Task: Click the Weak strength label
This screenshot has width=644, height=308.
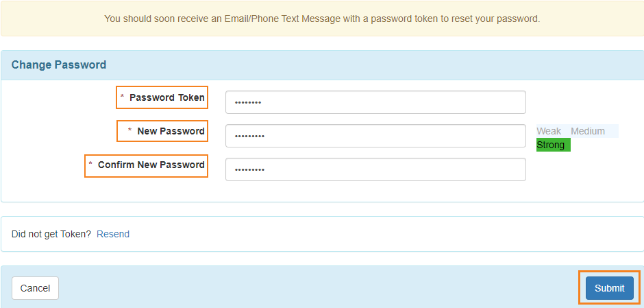Action: click(x=549, y=131)
